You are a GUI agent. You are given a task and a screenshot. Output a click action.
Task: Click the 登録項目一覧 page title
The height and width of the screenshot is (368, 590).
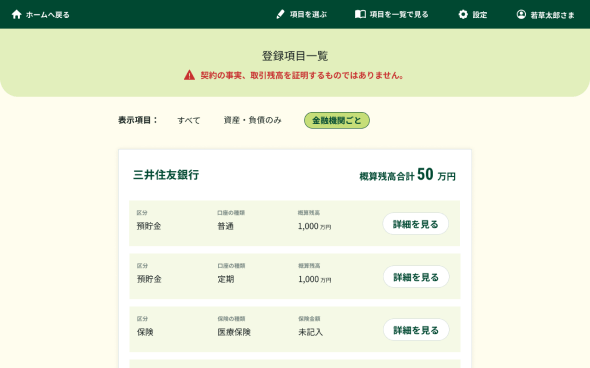click(x=295, y=56)
